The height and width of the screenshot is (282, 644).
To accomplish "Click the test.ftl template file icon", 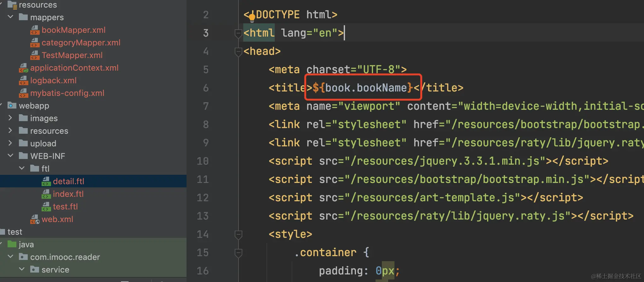I will tap(46, 207).
